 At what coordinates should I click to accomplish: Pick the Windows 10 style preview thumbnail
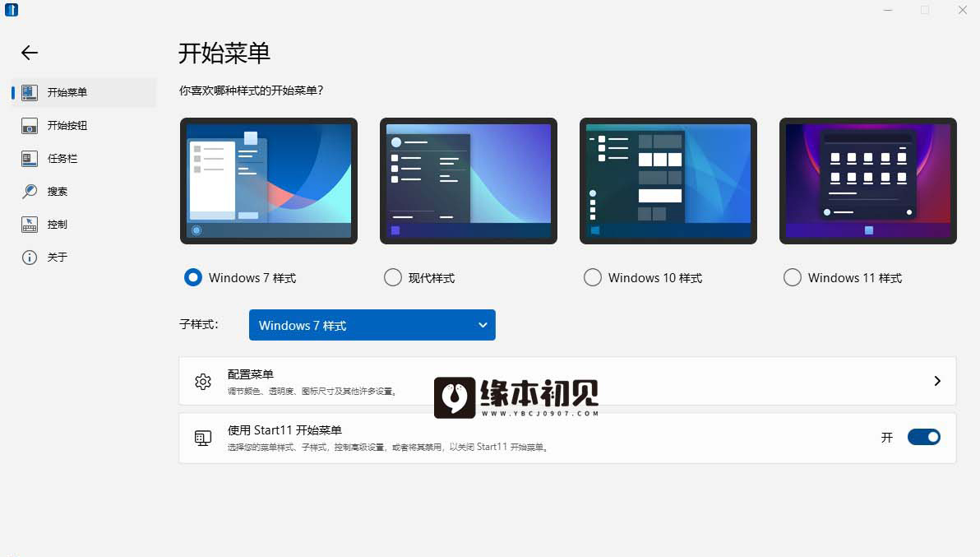coord(668,181)
